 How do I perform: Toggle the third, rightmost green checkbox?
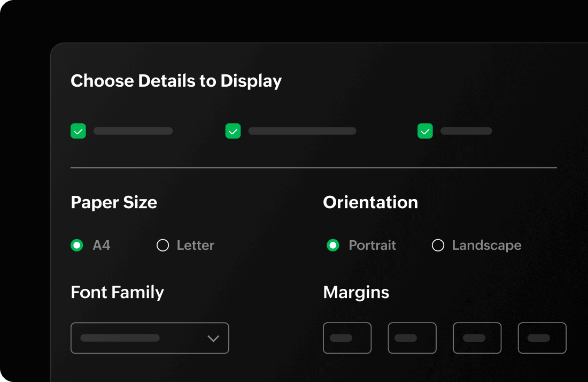point(425,131)
